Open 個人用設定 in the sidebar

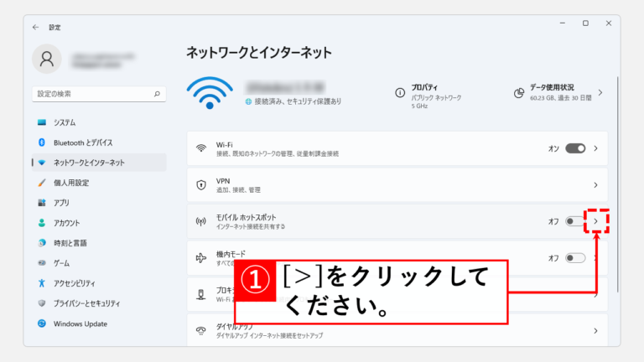tap(99, 183)
